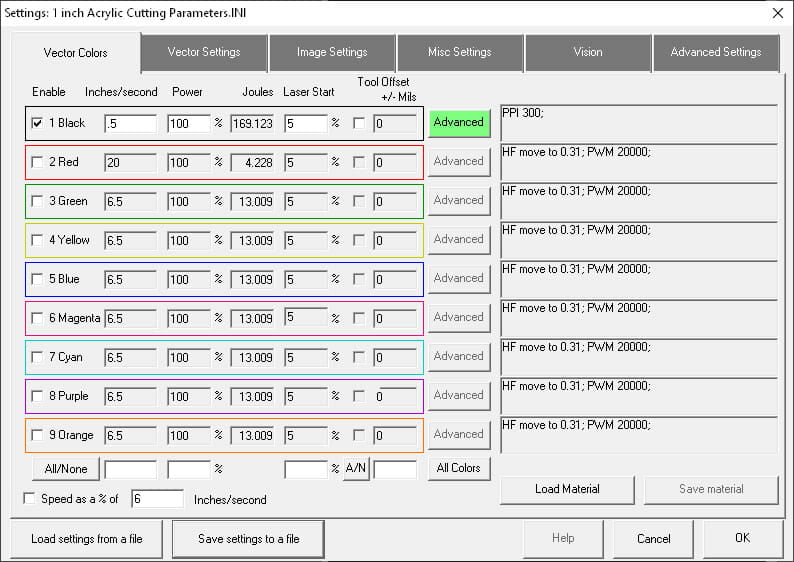Enable the 6 Magenta color
Image resolution: width=794 pixels, height=562 pixels.
37,318
